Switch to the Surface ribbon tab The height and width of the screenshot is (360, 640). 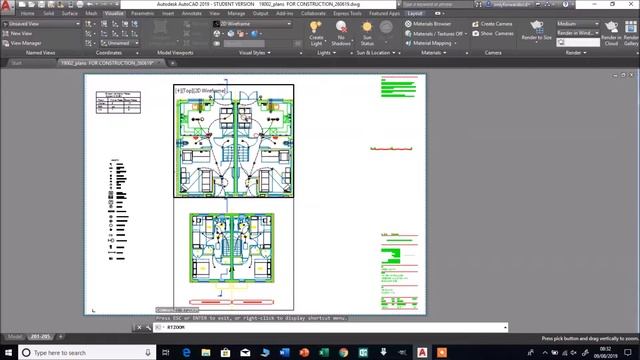click(x=70, y=13)
